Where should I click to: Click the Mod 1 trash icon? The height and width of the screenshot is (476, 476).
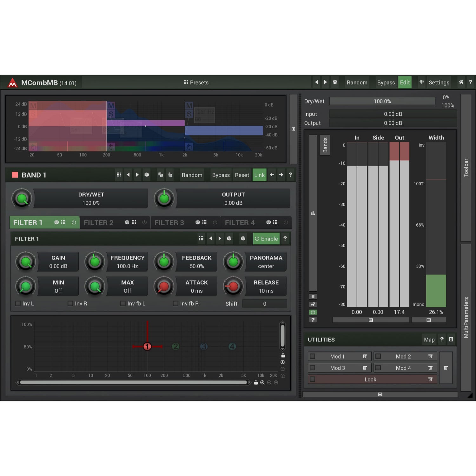pos(365,357)
